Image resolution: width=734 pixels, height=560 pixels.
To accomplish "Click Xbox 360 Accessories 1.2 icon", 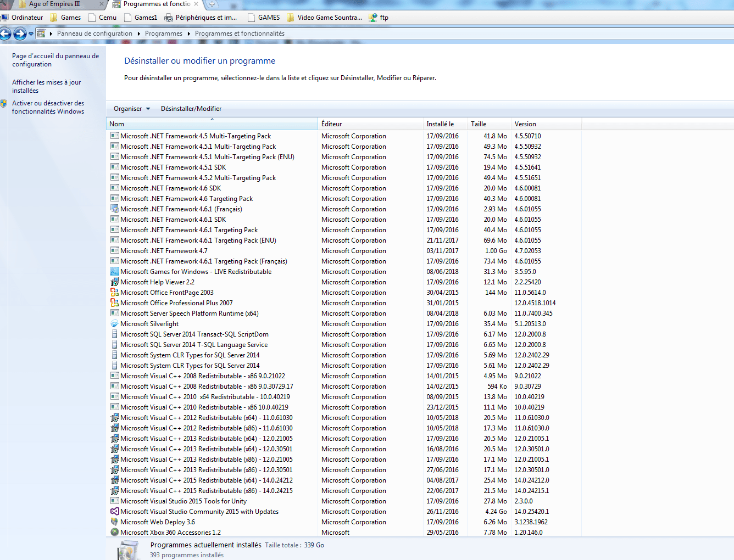I will [115, 533].
